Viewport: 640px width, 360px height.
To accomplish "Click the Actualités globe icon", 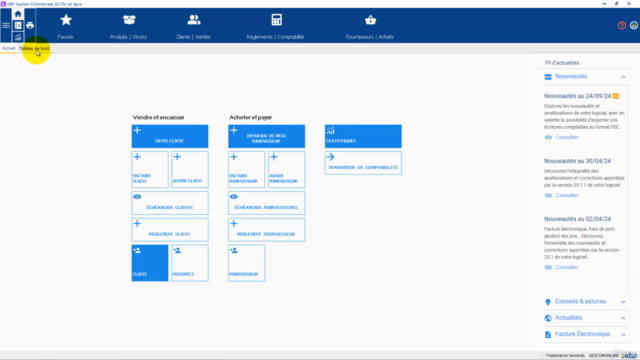I will pos(548,318).
